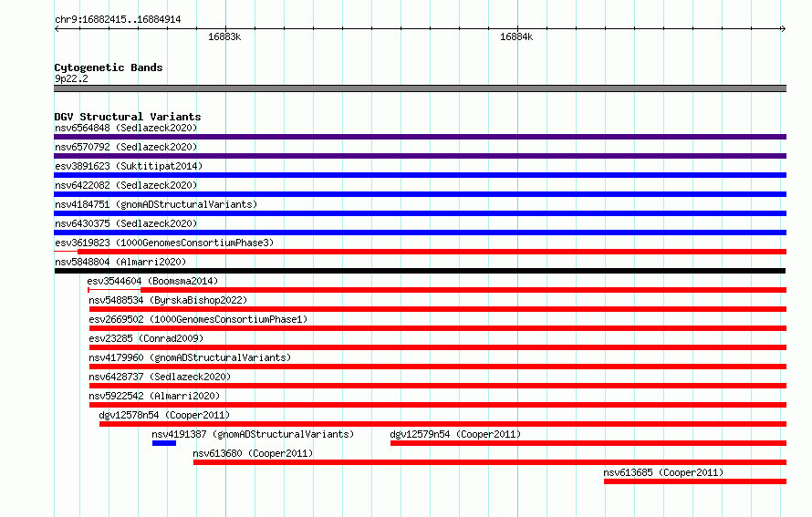Select the dgv12578n54 red bar
The width and height of the screenshot is (812, 517).
442,424
